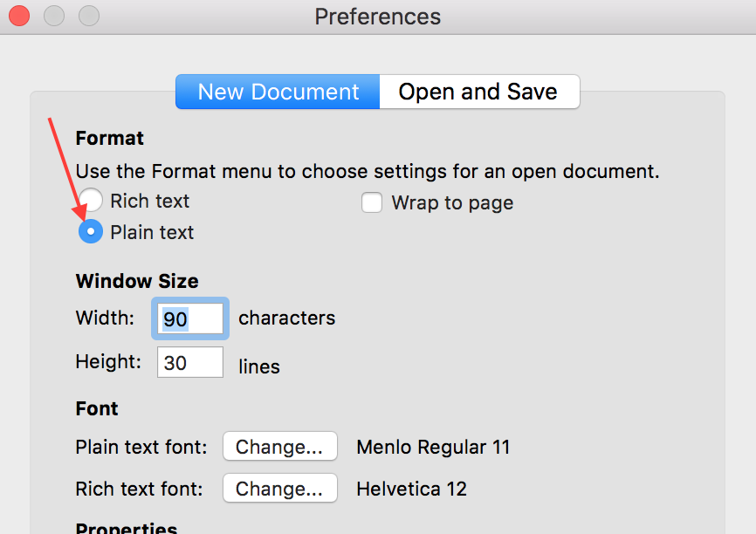Click the Preferences title bar
This screenshot has width=756, height=534.
(377, 15)
